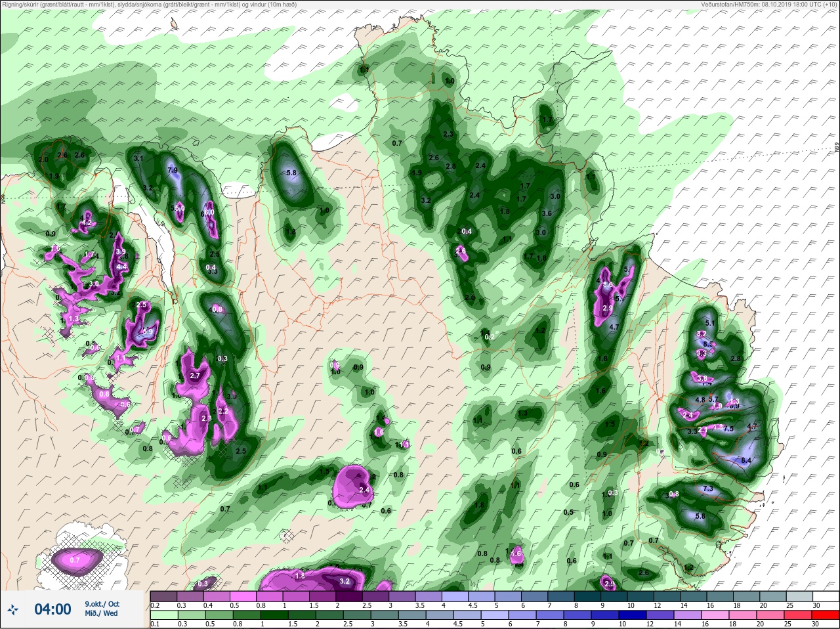
Task: Click the 4.8 precipitation value on the map
Action: pos(700,400)
